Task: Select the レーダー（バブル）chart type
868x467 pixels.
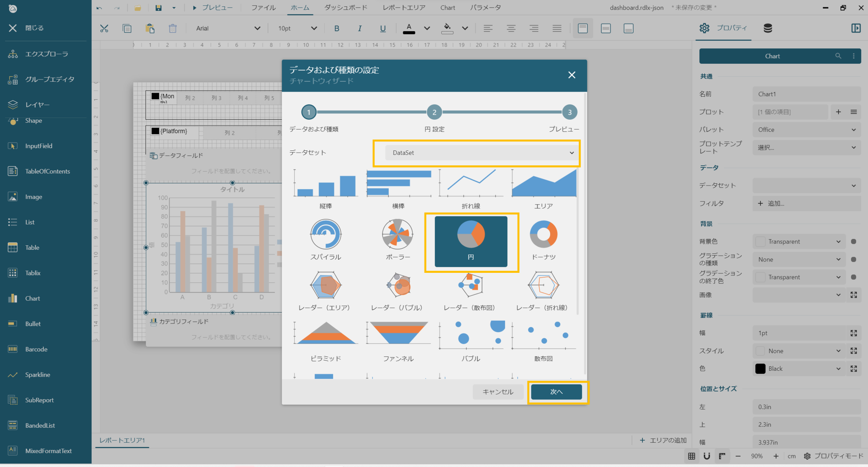Action: 398,291
